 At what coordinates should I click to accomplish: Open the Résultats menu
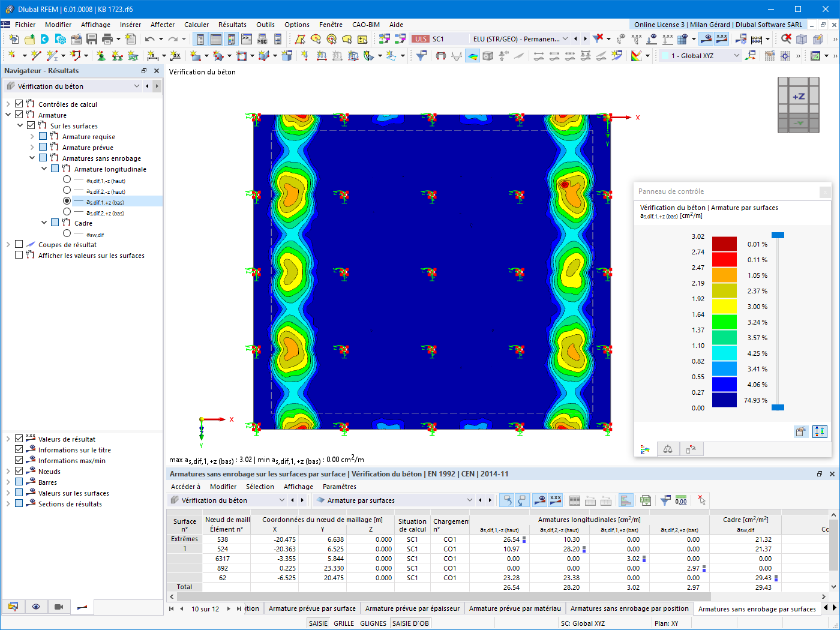pos(232,25)
